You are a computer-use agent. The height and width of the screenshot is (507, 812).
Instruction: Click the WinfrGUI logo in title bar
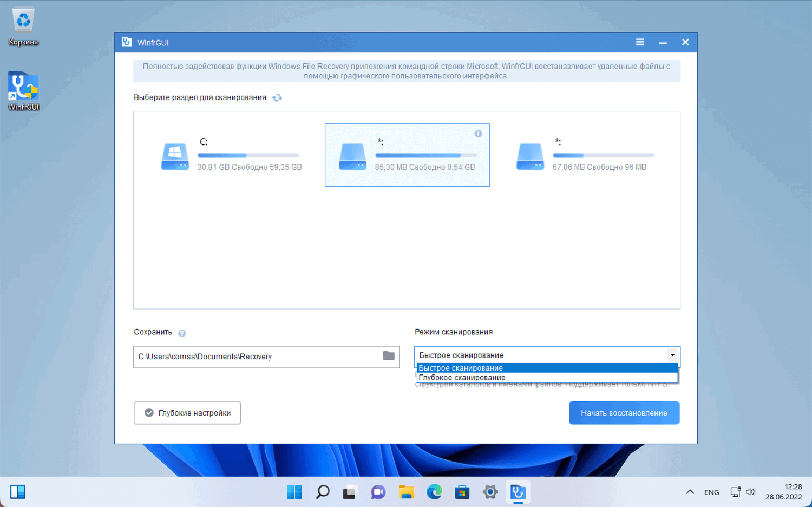(127, 42)
